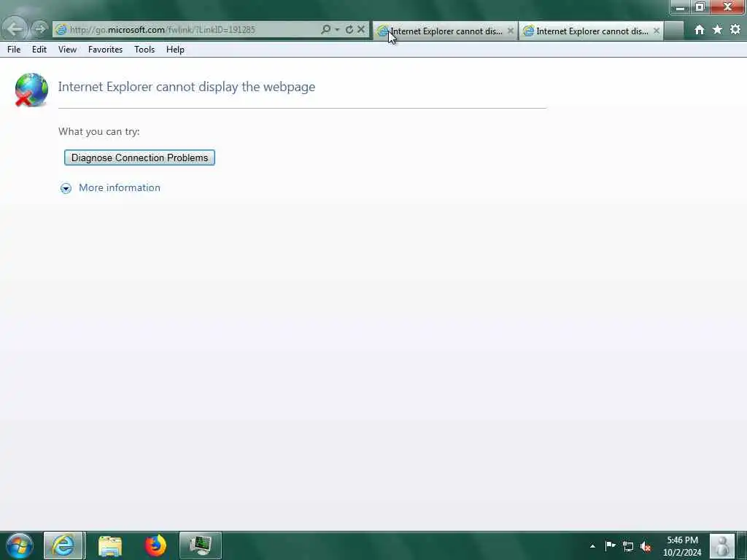Expand More information chevron icon
This screenshot has height=560, width=747.
tap(66, 189)
